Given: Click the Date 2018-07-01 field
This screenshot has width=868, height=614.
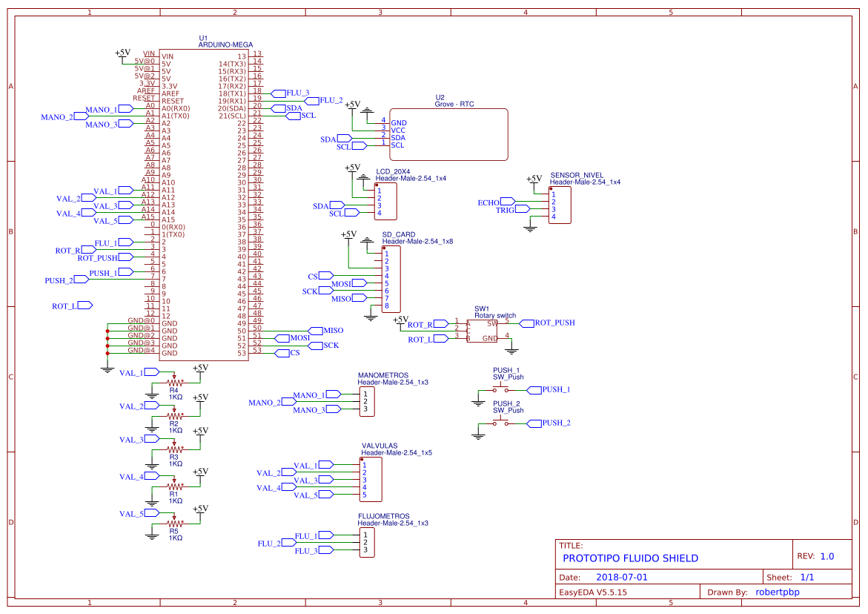Looking at the screenshot, I should tap(620, 576).
